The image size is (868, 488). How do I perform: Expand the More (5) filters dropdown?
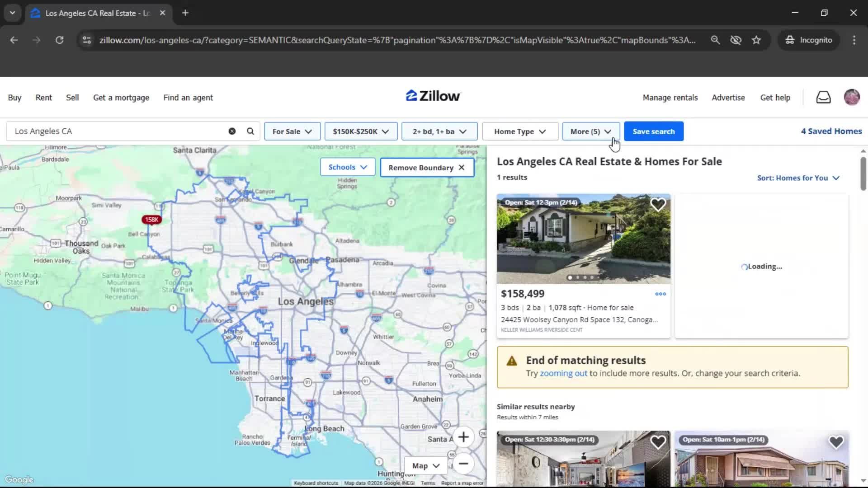pyautogui.click(x=590, y=131)
